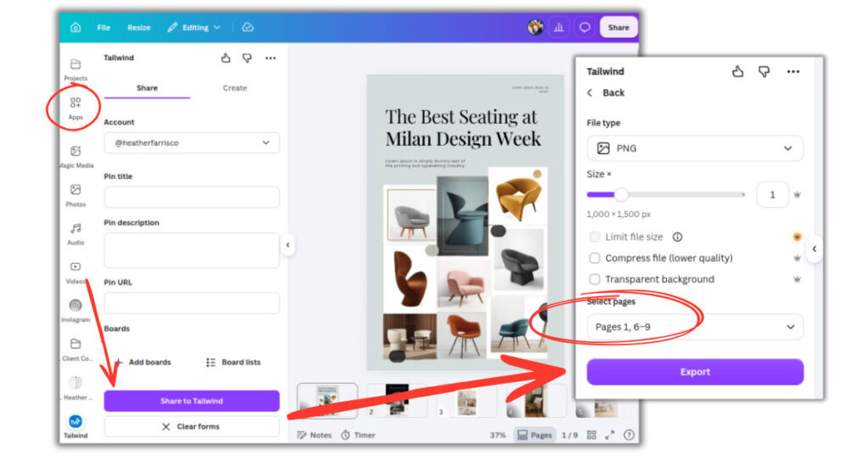868x456 pixels.
Task: Collapse the left side panel arrow
Action: pos(288,245)
